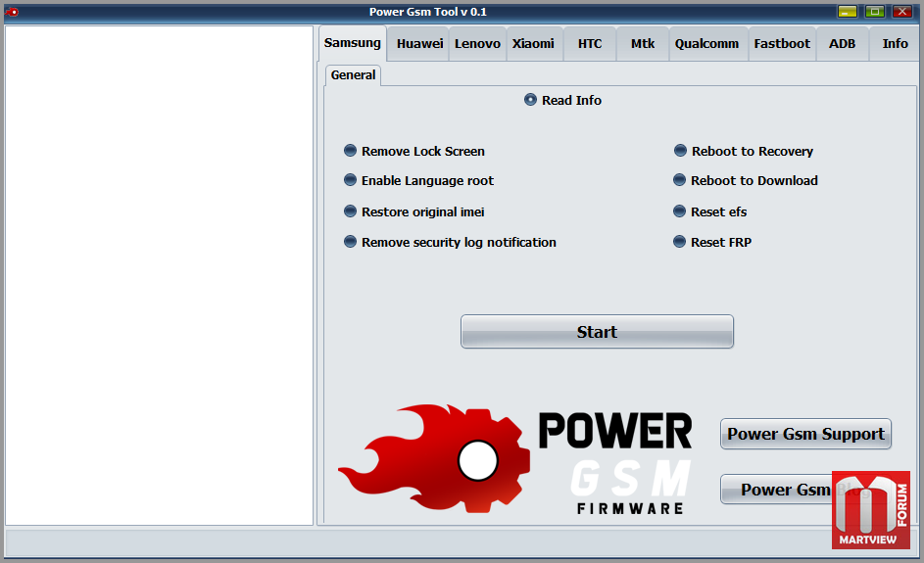The height and width of the screenshot is (563, 924).
Task: Switch to the ADB tab
Action: [842, 44]
